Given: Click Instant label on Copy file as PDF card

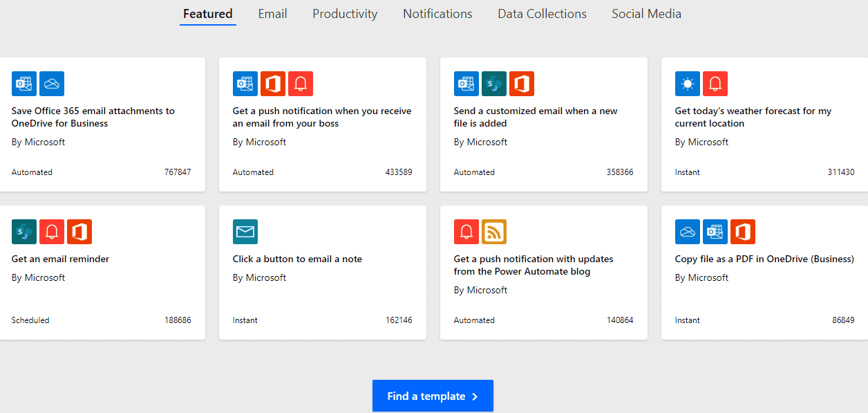Looking at the screenshot, I should point(688,320).
